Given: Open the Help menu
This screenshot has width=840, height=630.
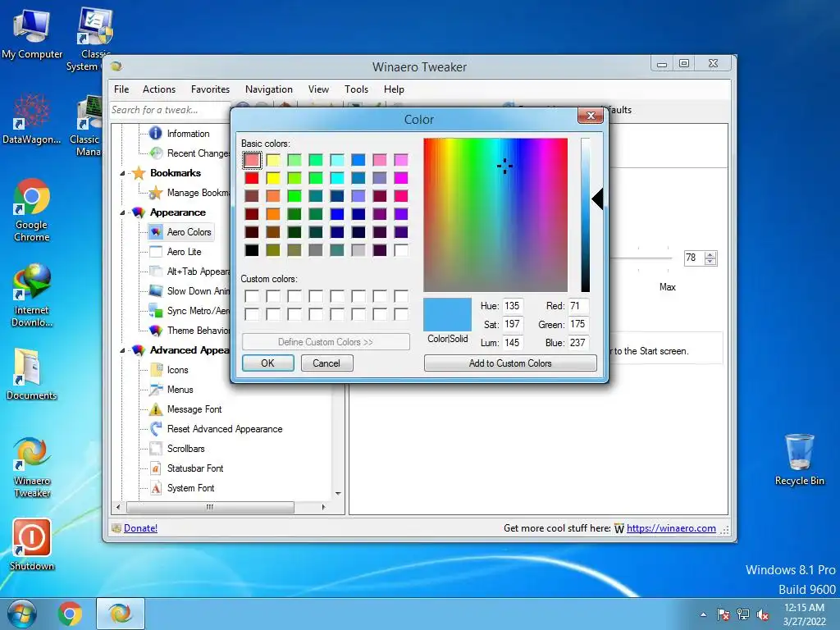Looking at the screenshot, I should pos(394,89).
